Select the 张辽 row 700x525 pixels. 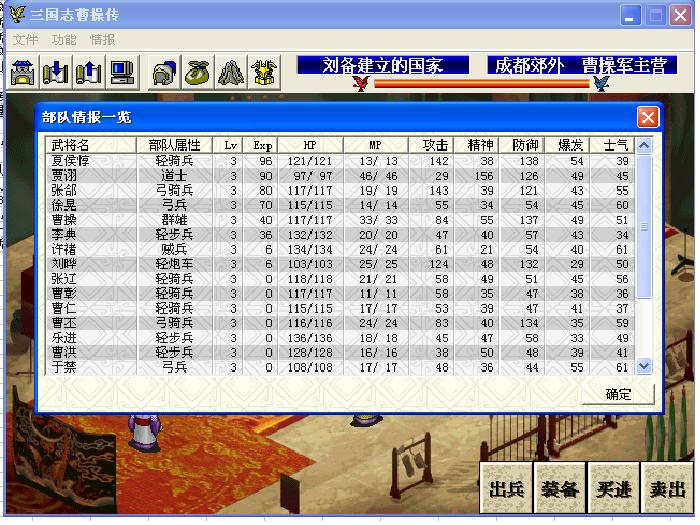tap(340, 279)
